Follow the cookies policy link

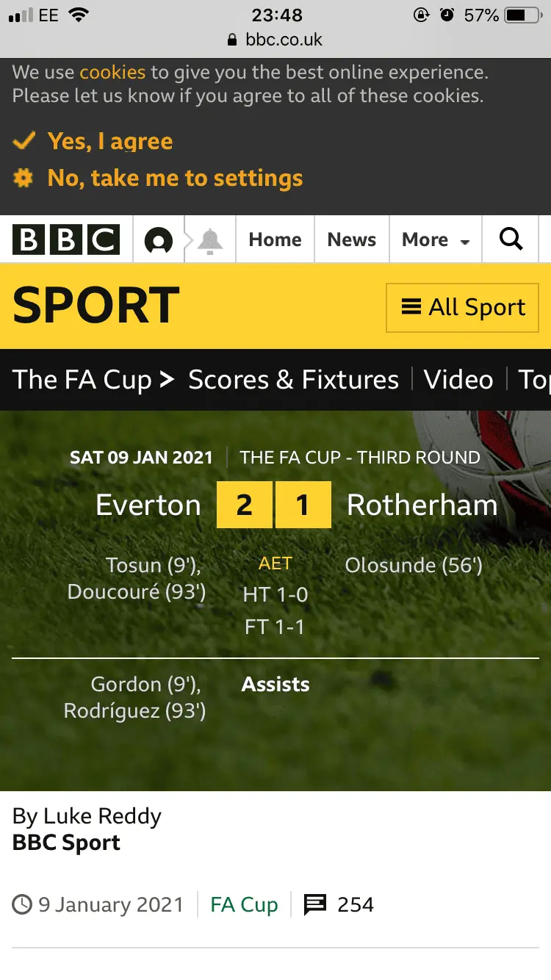(112, 73)
